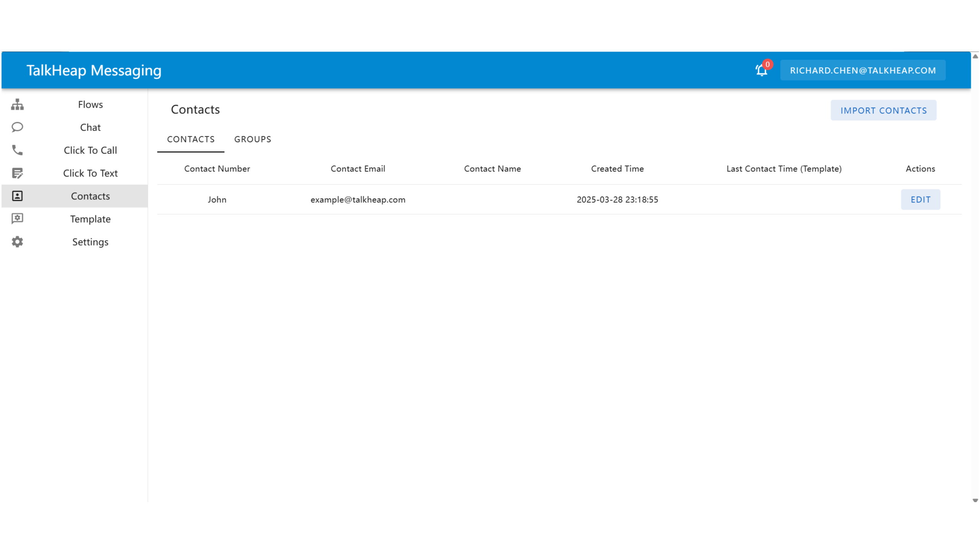
Task: Click the Flows hierarchy icon
Action: pos(17,104)
